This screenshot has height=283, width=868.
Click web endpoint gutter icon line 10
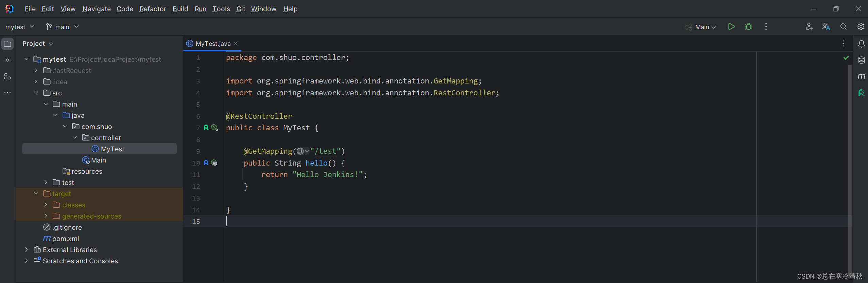[x=214, y=163]
